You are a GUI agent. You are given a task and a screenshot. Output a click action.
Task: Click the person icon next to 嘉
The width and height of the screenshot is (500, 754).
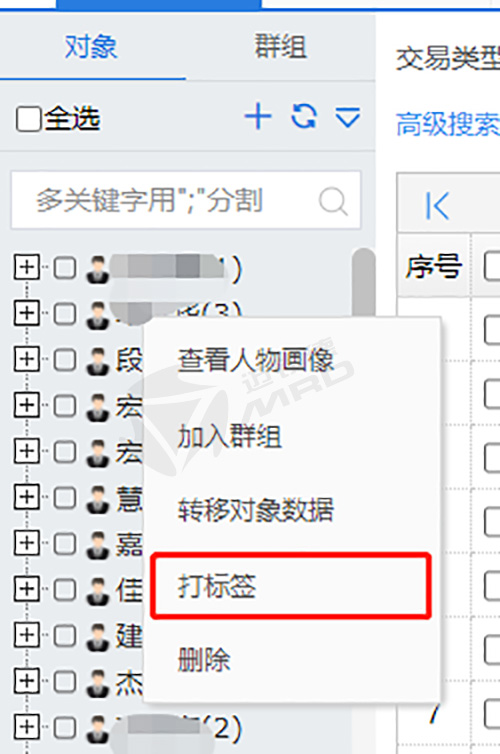point(98,545)
